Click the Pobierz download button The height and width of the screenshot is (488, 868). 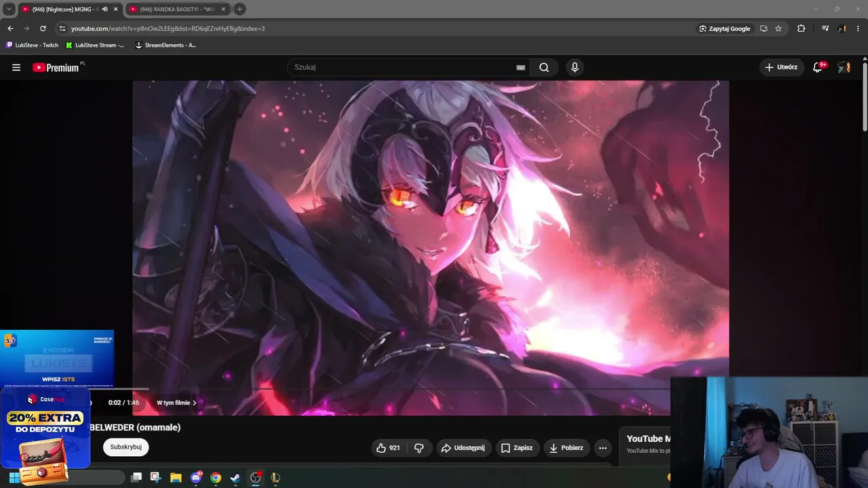click(566, 448)
